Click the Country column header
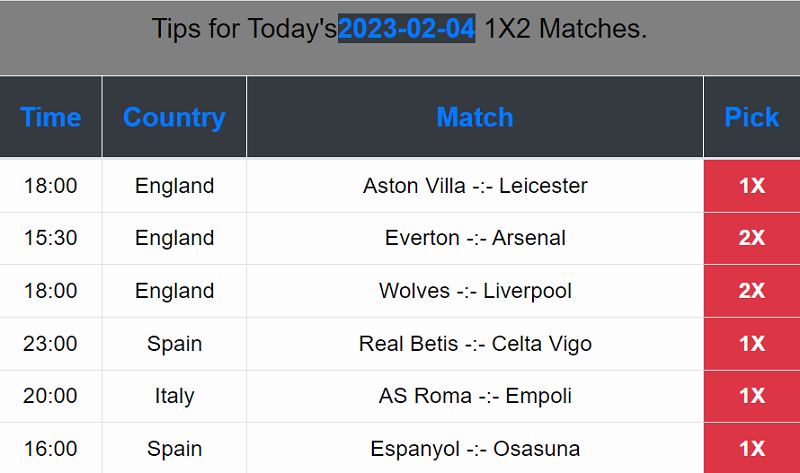 174,117
